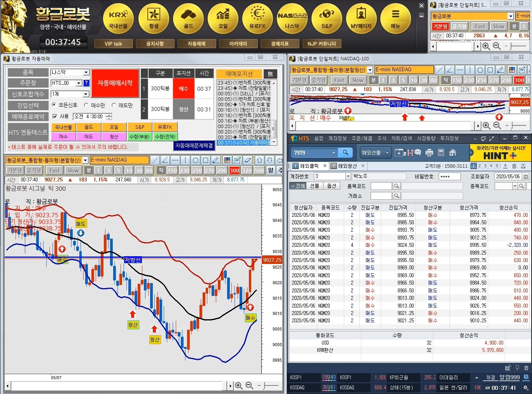Toggle the 옵션 filter button in HTS

pos(331,186)
